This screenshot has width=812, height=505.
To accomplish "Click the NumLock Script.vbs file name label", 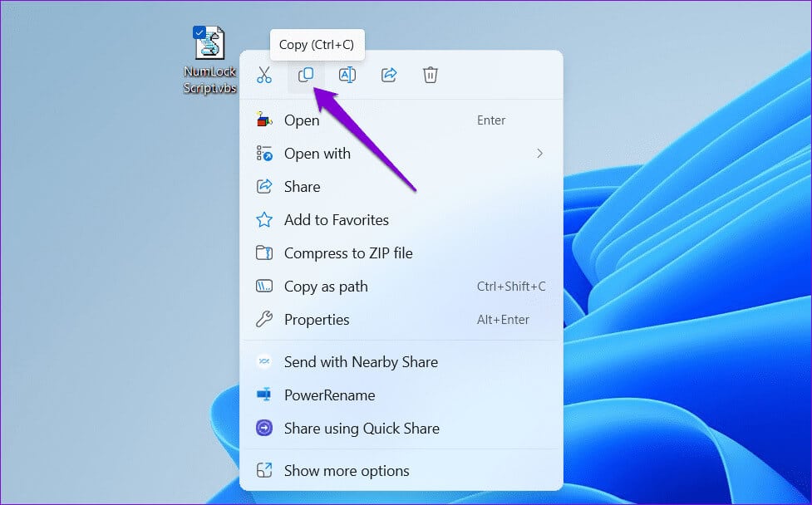I will [x=209, y=79].
